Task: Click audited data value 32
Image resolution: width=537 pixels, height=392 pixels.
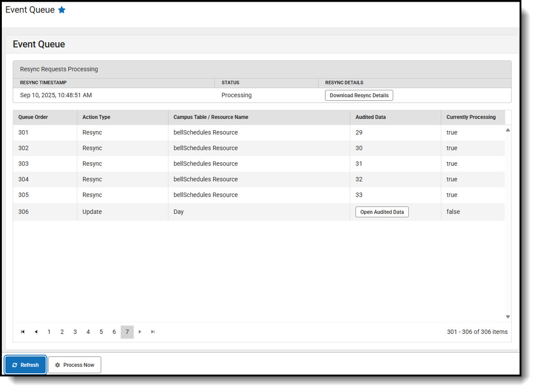Action: (x=359, y=179)
